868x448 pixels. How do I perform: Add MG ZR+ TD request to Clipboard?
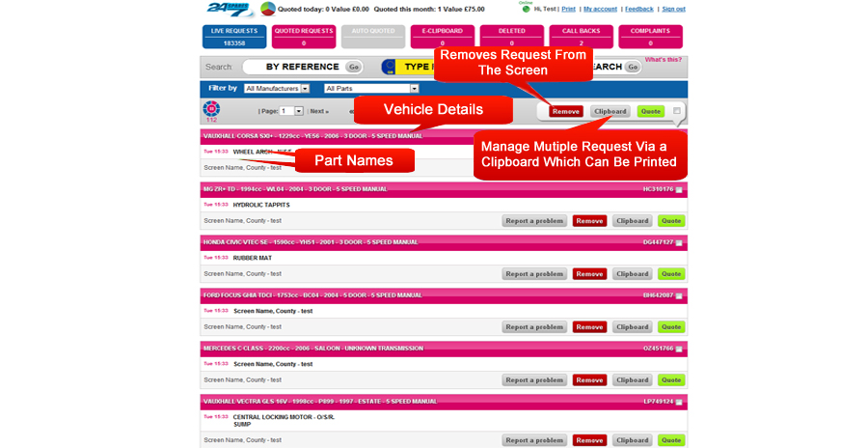632,221
